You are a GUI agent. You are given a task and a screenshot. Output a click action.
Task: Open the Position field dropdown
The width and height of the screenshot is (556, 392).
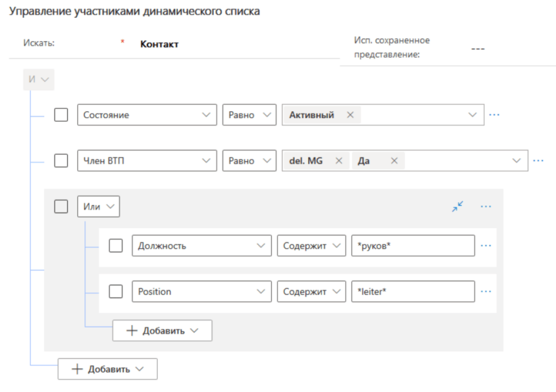pyautogui.click(x=202, y=292)
